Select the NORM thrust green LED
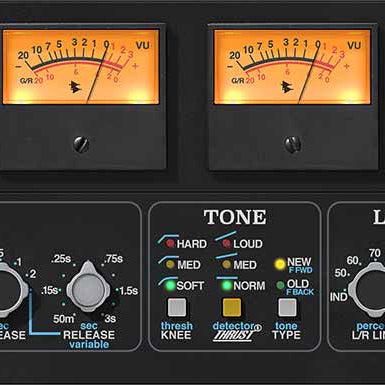 [x=227, y=286]
